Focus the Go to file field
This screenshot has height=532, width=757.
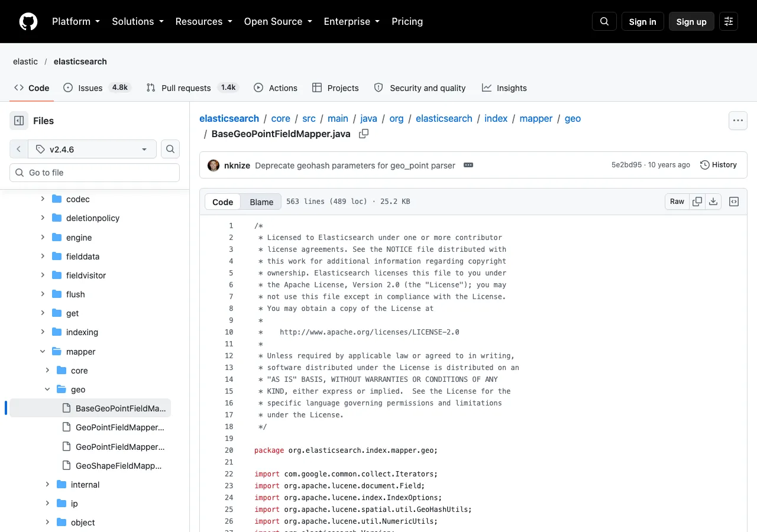point(95,173)
